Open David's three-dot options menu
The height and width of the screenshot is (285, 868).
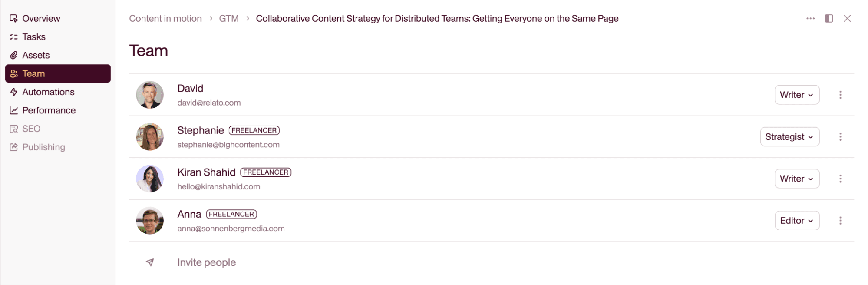[x=840, y=95]
